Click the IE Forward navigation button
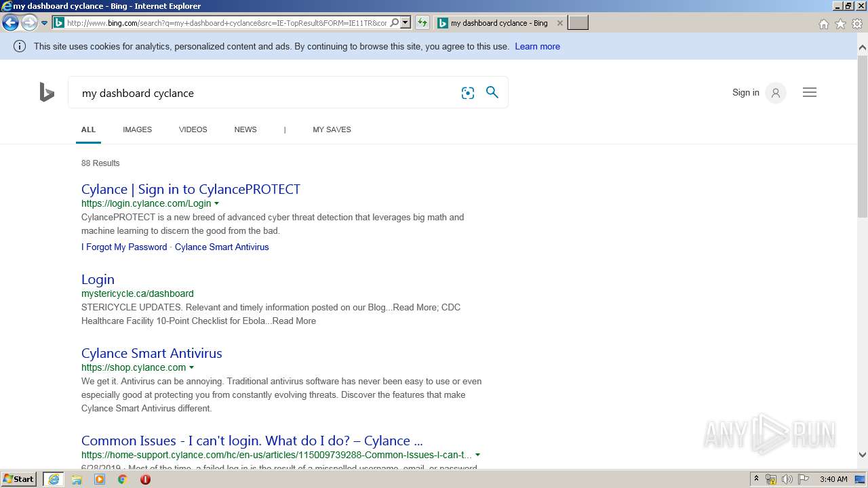Screen dimensions: 868x488 (x=28, y=23)
